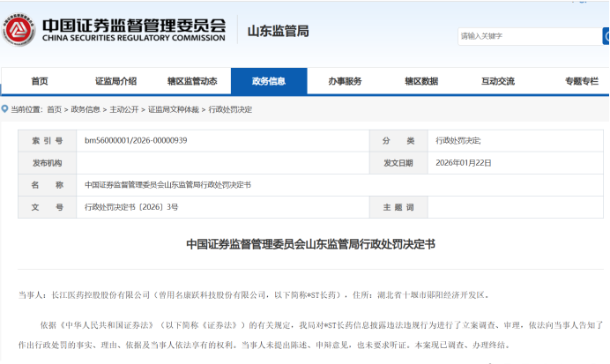This screenshot has width=610, height=364.
Task: Click the date 2026年01月22日
Action: click(464, 163)
